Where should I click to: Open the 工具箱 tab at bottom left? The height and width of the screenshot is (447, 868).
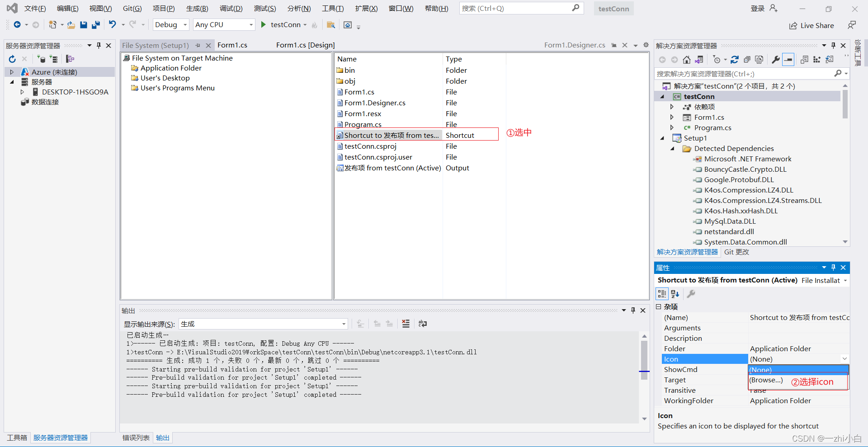(17, 438)
